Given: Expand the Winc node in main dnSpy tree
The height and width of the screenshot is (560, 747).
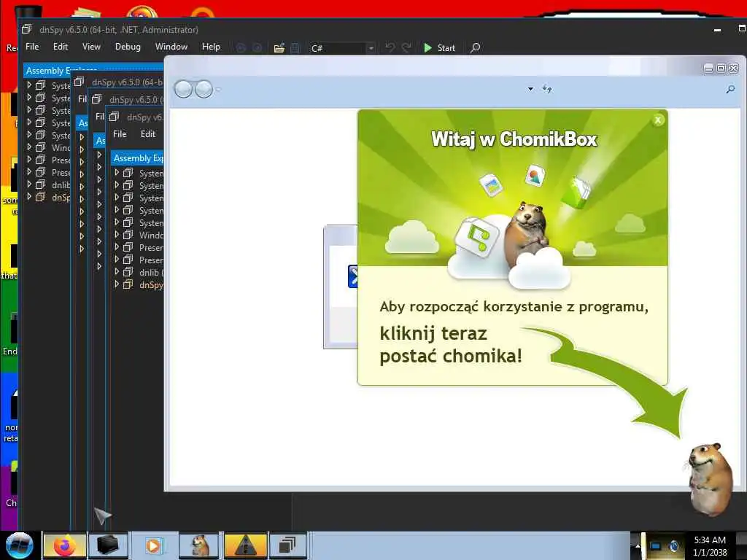Looking at the screenshot, I should click(29, 147).
